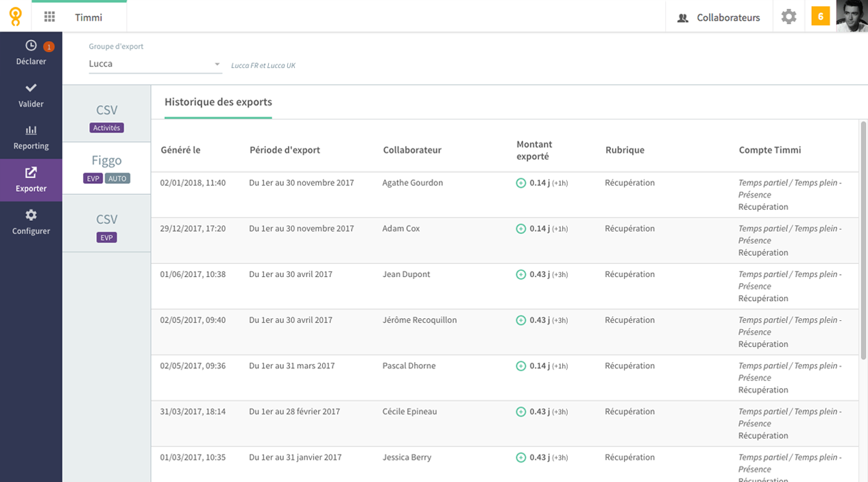
Task: Expand the Groupe d'export Lucca dropdown
Action: [155, 64]
